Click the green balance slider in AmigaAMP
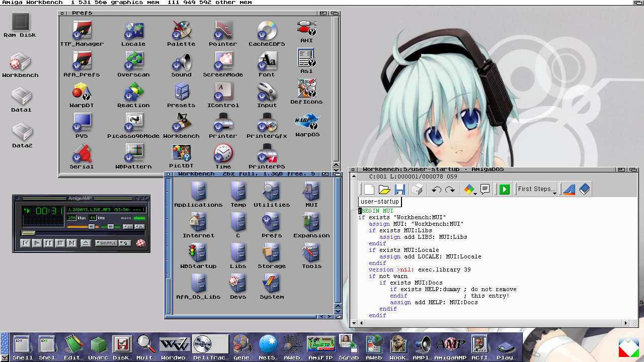This screenshot has height=362, width=644. point(110,227)
